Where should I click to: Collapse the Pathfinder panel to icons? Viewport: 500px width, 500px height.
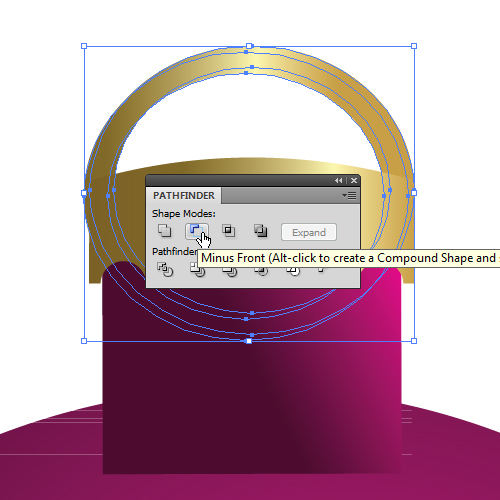[x=339, y=181]
